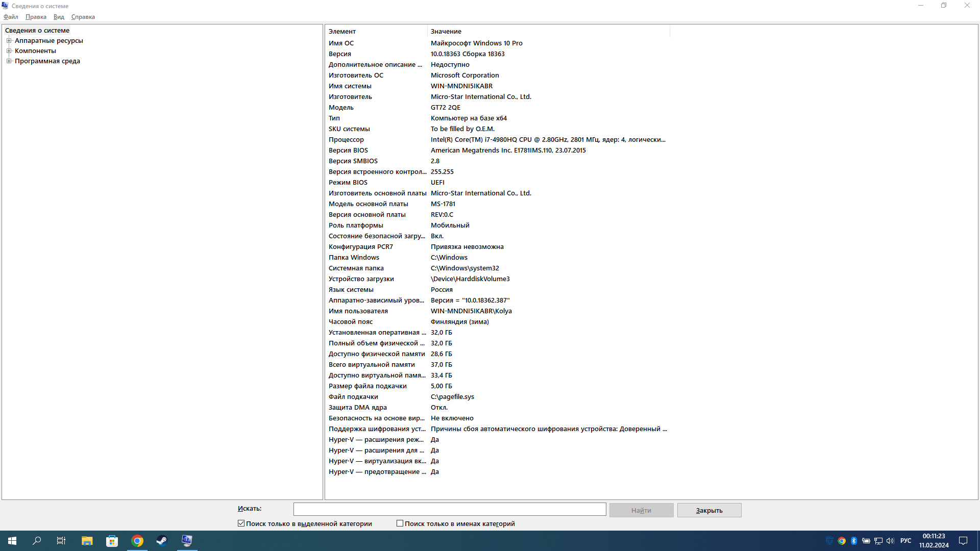Select the 'Защита DMA ядра' row
Viewport: 980px width, 551px height.
(498, 408)
